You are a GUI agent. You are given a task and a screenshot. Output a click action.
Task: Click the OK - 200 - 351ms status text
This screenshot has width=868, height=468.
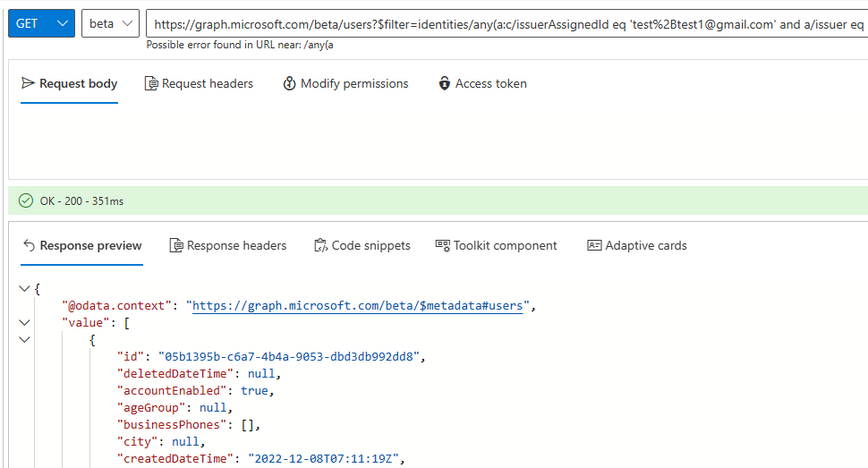(81, 201)
